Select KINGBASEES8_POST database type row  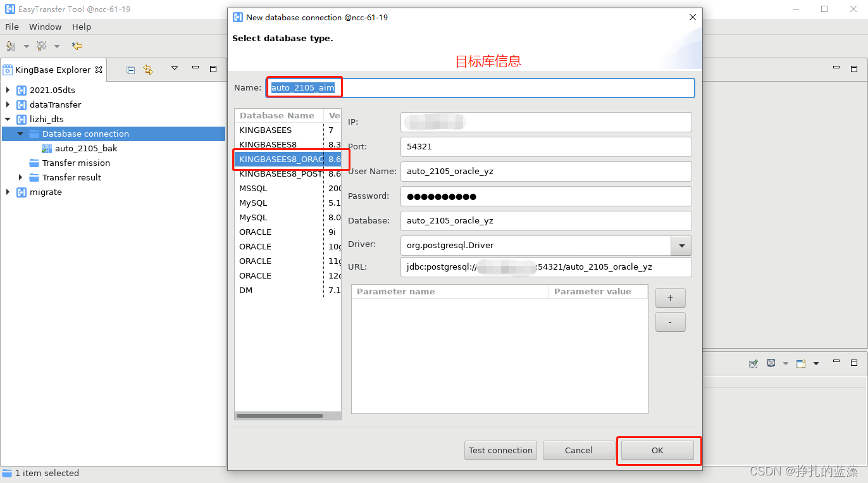point(288,173)
